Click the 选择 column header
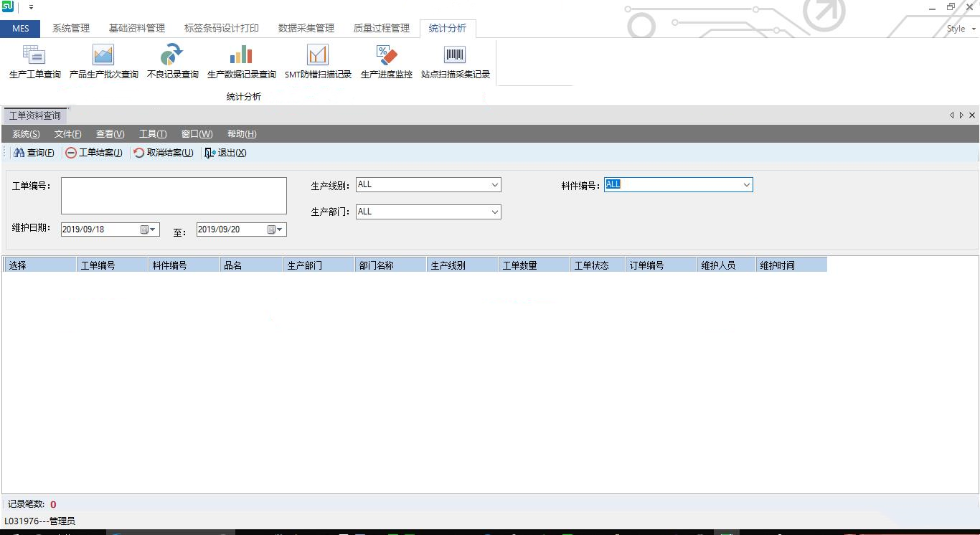The width and height of the screenshot is (980, 535). (40, 265)
